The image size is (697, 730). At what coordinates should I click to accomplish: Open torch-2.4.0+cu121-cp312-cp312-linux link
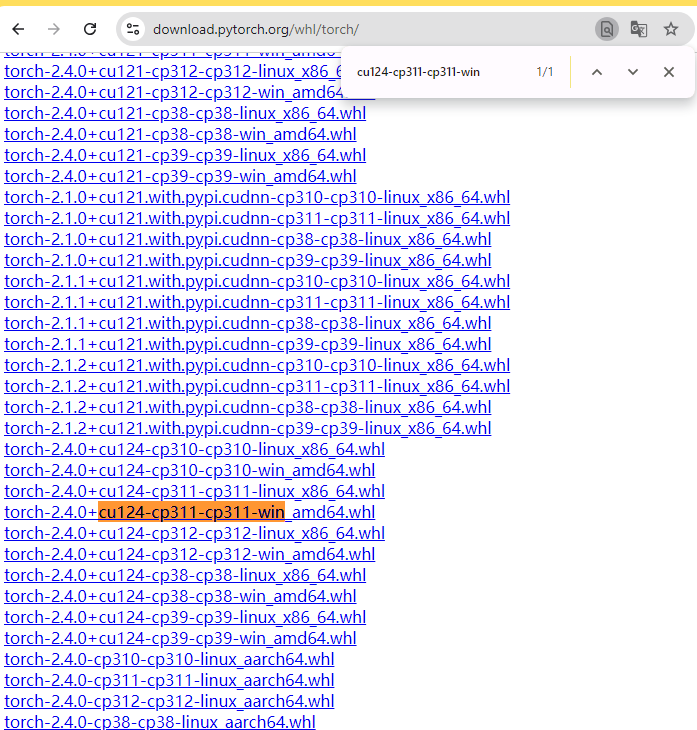(173, 71)
